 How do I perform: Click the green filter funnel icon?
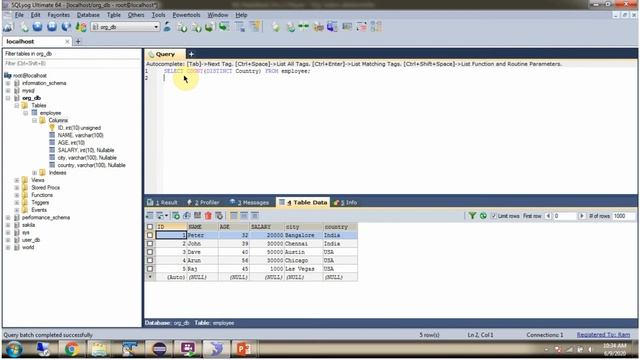[x=472, y=216]
